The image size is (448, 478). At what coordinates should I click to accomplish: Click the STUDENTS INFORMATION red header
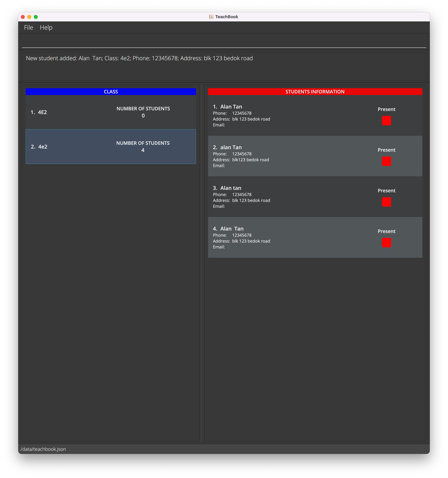coord(315,92)
